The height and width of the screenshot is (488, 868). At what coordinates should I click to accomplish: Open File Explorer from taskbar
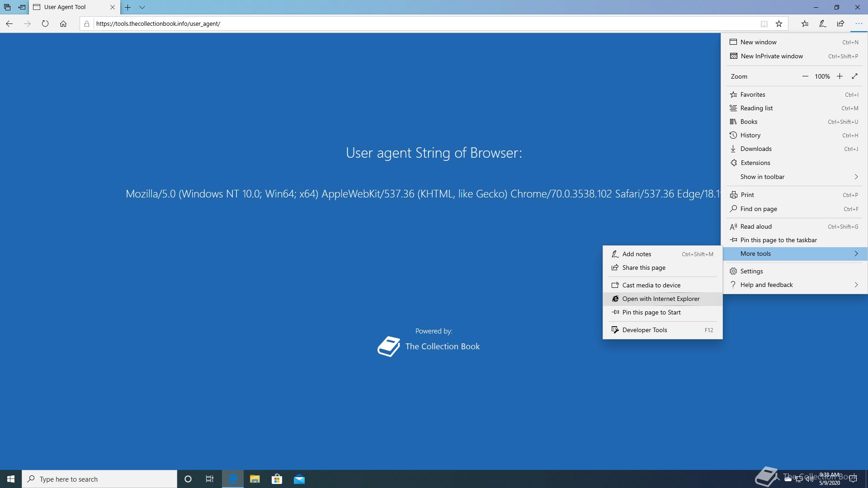255,479
